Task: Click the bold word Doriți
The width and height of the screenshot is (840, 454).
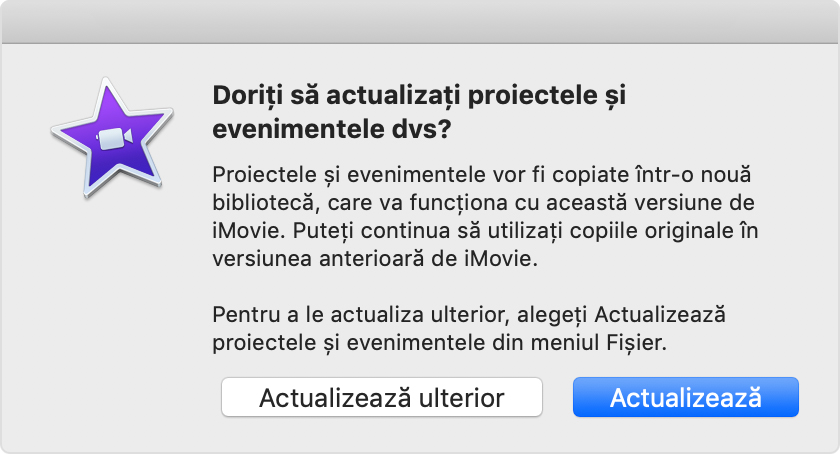Action: (x=244, y=96)
